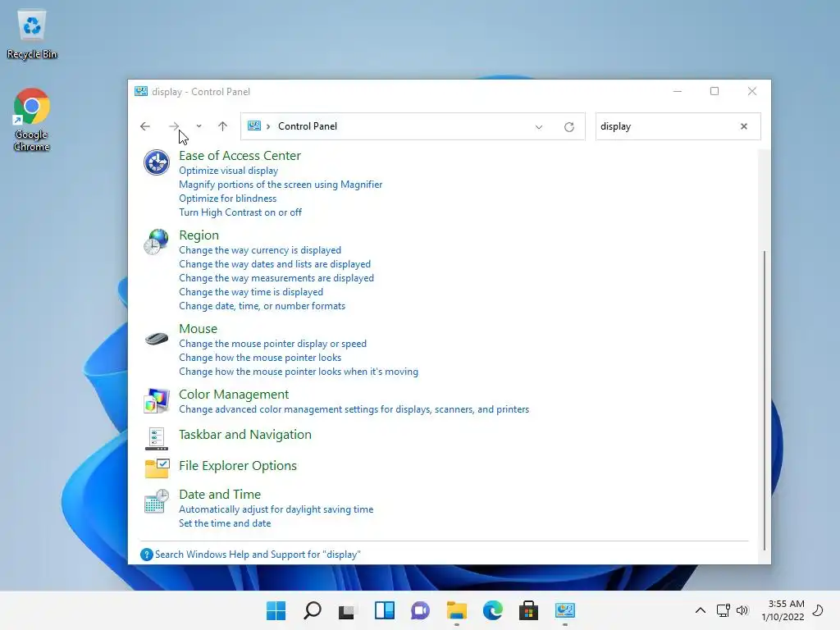Open taskbar Search
Viewport: 840px width, 630px height.
(313, 610)
